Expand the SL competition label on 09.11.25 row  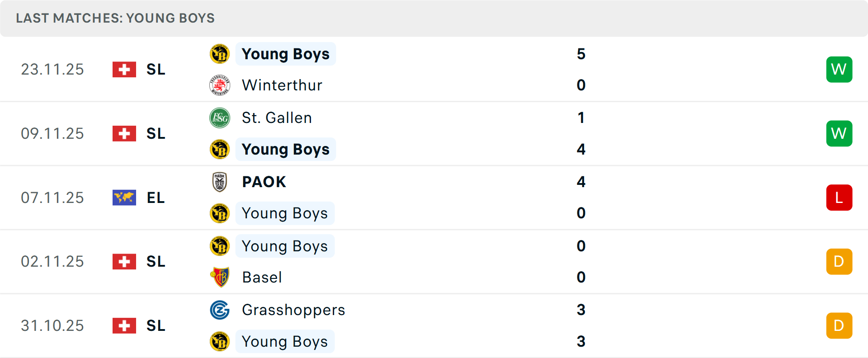point(156,133)
